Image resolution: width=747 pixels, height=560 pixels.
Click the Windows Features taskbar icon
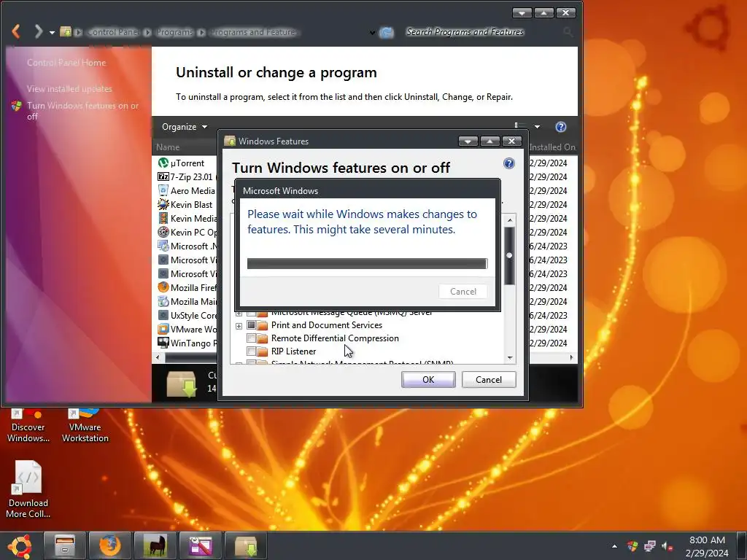pos(246,545)
